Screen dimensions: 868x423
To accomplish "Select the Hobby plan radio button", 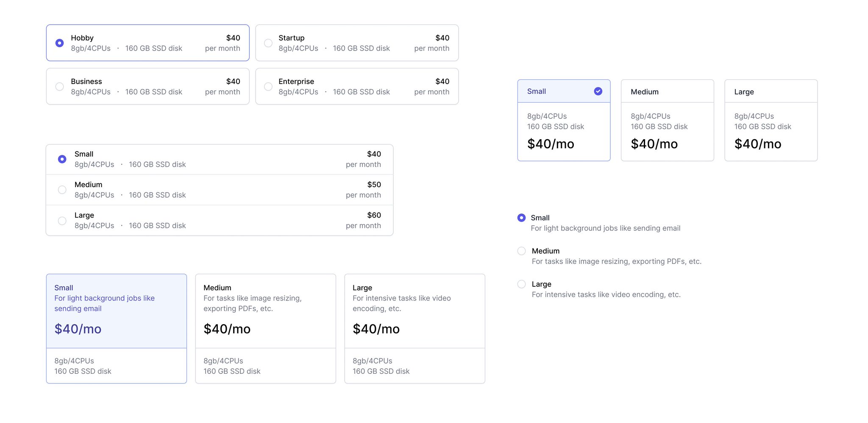I will pos(59,43).
